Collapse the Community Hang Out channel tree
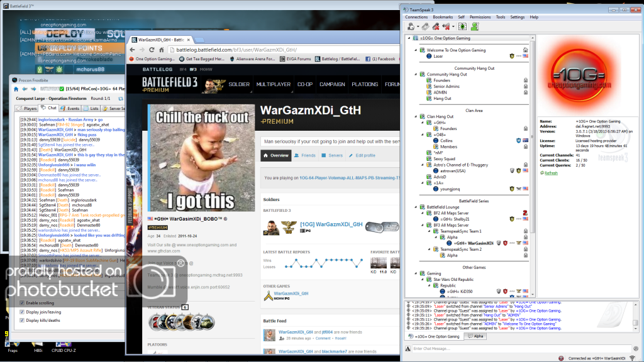 click(415, 74)
